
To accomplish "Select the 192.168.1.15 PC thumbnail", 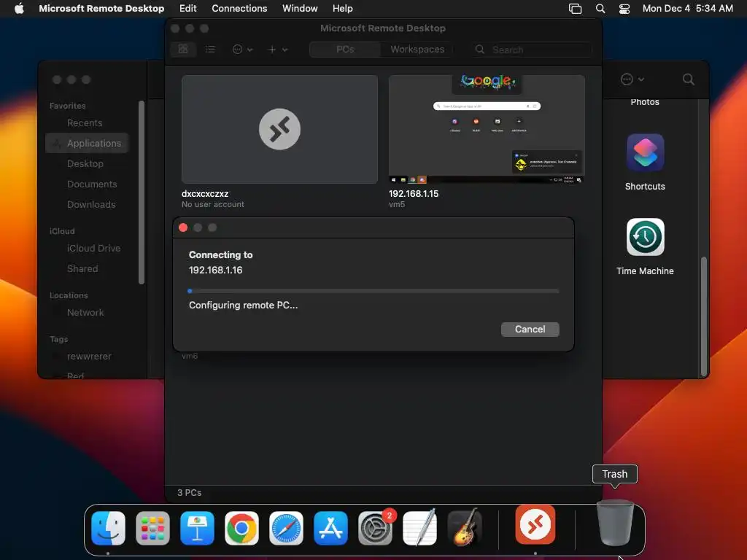I will tap(487, 129).
